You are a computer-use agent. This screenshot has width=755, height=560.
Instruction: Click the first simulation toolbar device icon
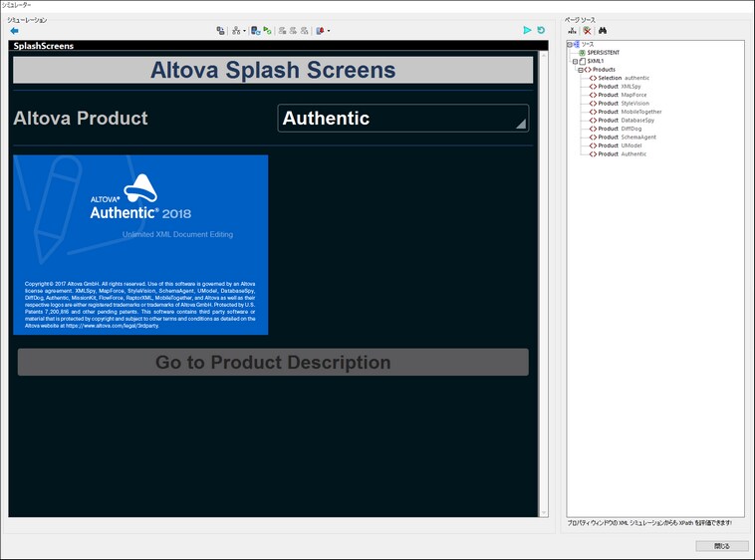[x=220, y=31]
